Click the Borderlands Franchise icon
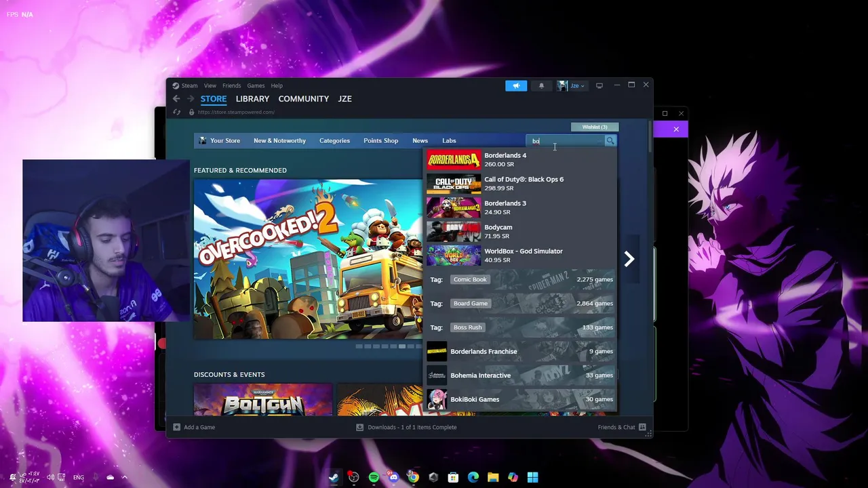This screenshot has height=488, width=868. [437, 351]
